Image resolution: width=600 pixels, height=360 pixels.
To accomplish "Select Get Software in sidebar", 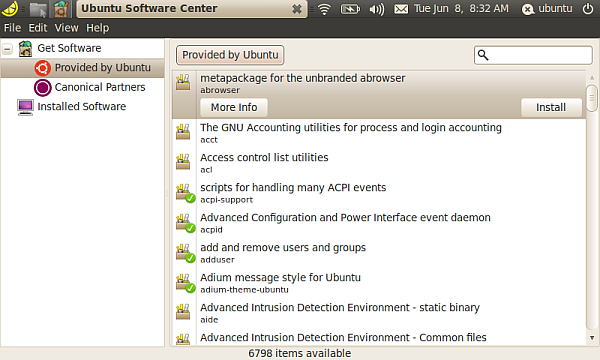I will point(82,49).
